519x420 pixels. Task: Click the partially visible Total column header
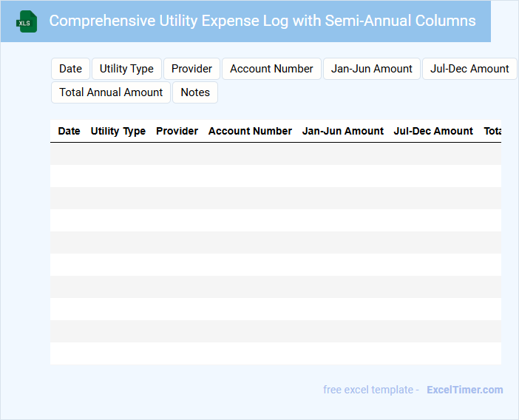[492, 131]
